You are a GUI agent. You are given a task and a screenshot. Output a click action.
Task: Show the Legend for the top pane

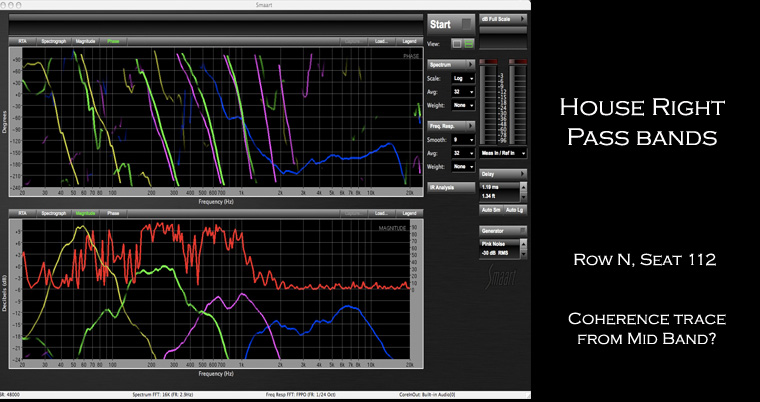(x=410, y=41)
